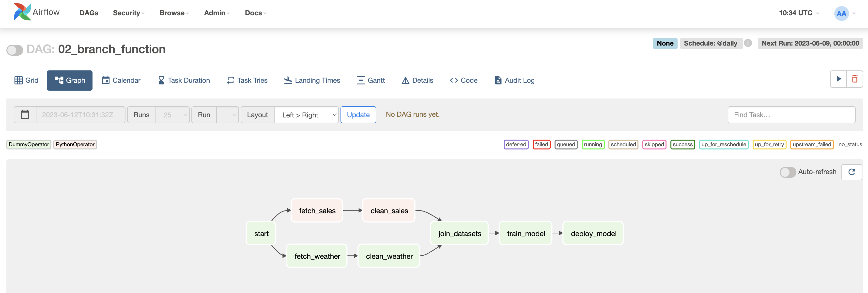868x293 pixels.
Task: Open the Code view
Action: click(x=464, y=80)
